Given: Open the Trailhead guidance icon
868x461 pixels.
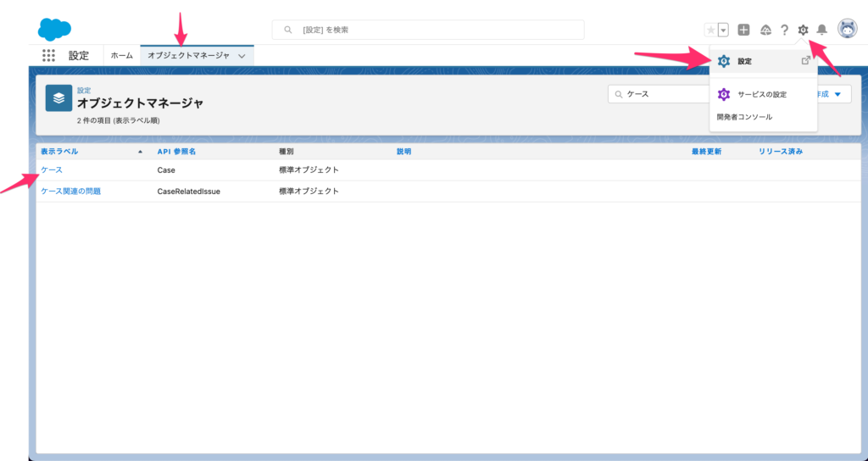Looking at the screenshot, I should [x=765, y=31].
